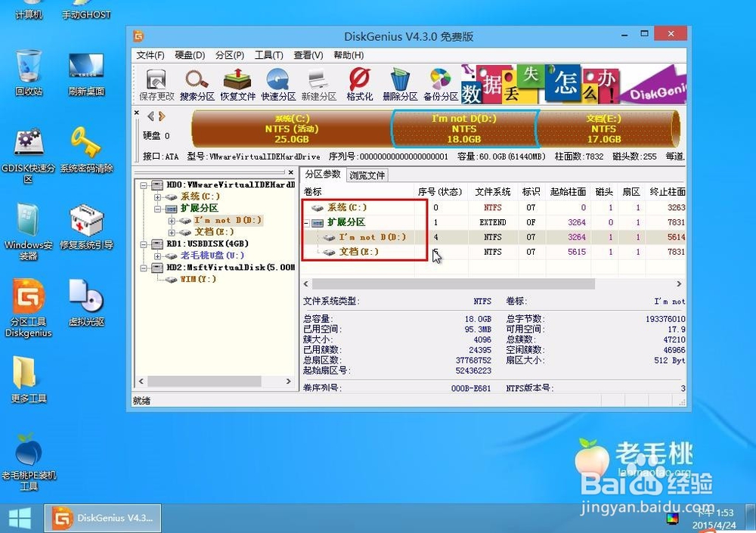Click the 删除分区 delete partition icon
The width and height of the screenshot is (756, 533).
(x=398, y=82)
